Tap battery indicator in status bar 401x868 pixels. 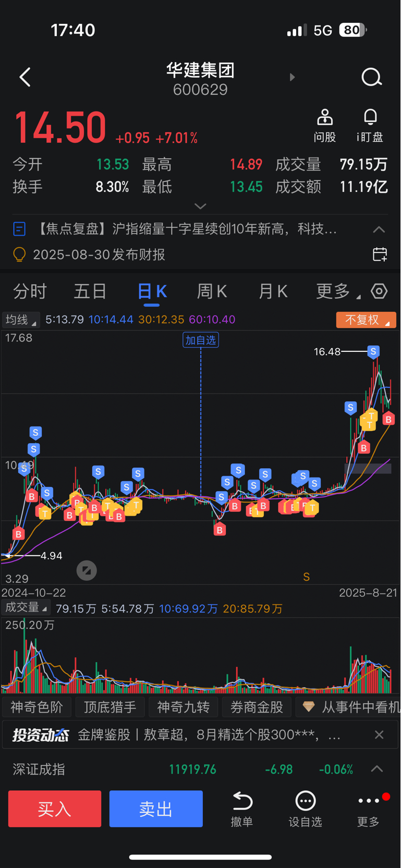(353, 30)
